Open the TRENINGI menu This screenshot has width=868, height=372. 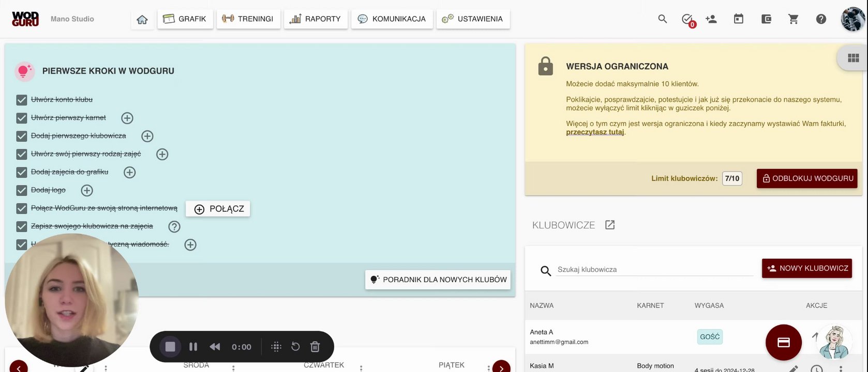pyautogui.click(x=248, y=19)
